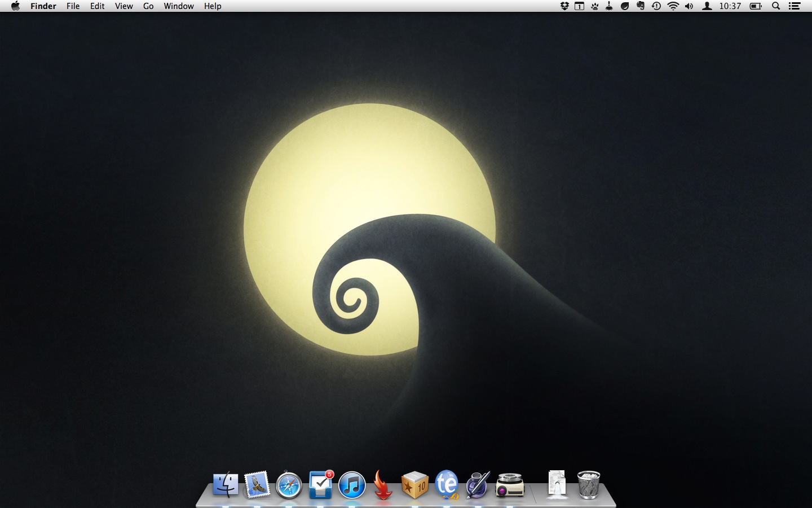Open the Time Machine menu bar icon

(656, 6)
